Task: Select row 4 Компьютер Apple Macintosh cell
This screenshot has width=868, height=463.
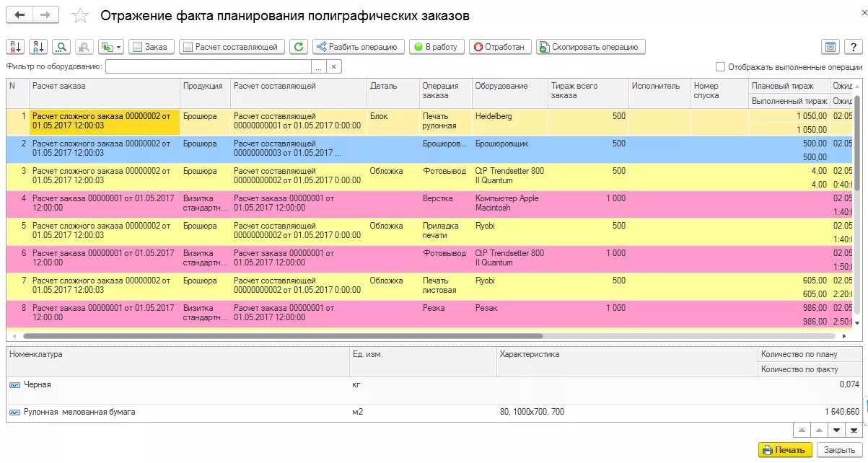Action: 510,204
